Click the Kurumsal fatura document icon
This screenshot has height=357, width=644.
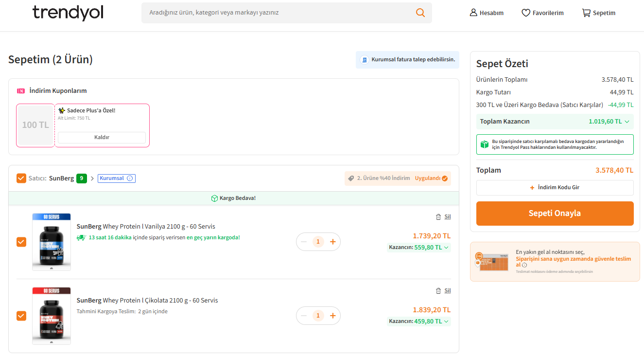click(x=364, y=60)
